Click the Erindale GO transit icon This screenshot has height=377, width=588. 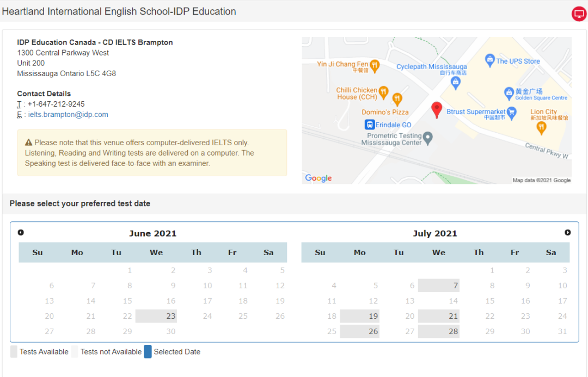click(x=370, y=125)
